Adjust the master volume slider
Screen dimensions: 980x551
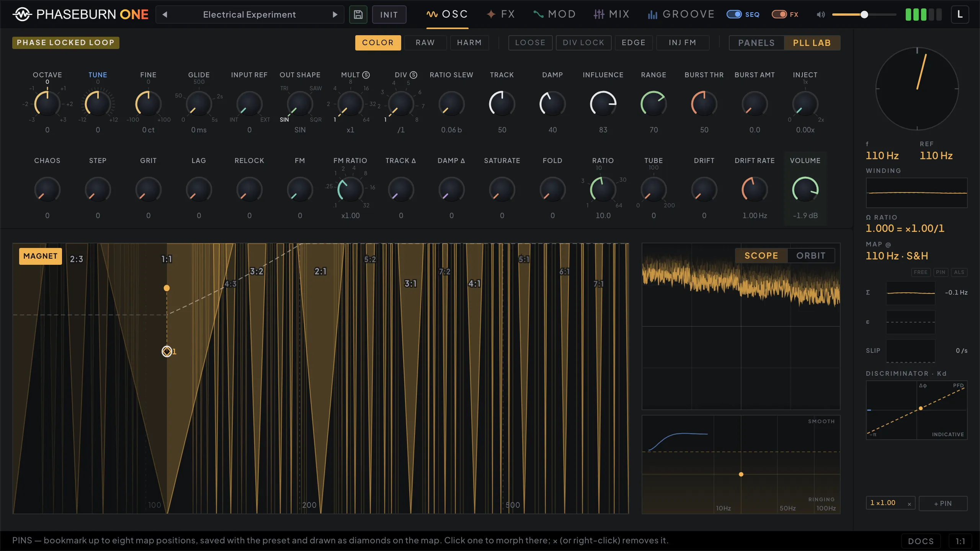[864, 15]
